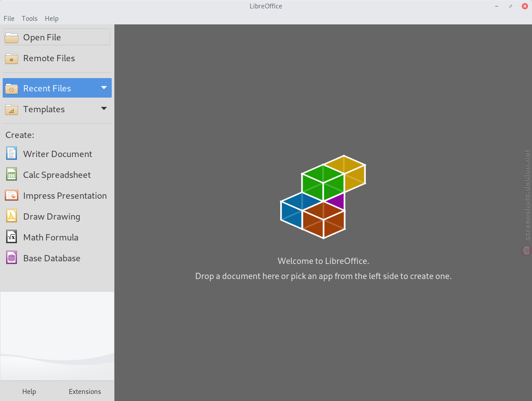
Task: Browse Remote Files
Action: [x=57, y=58]
